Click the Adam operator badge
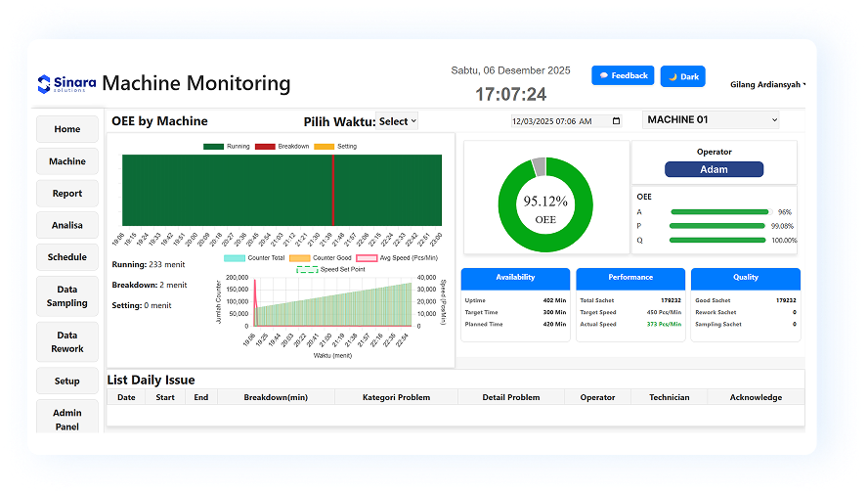Screen dimensions: 868x494 tap(714, 169)
